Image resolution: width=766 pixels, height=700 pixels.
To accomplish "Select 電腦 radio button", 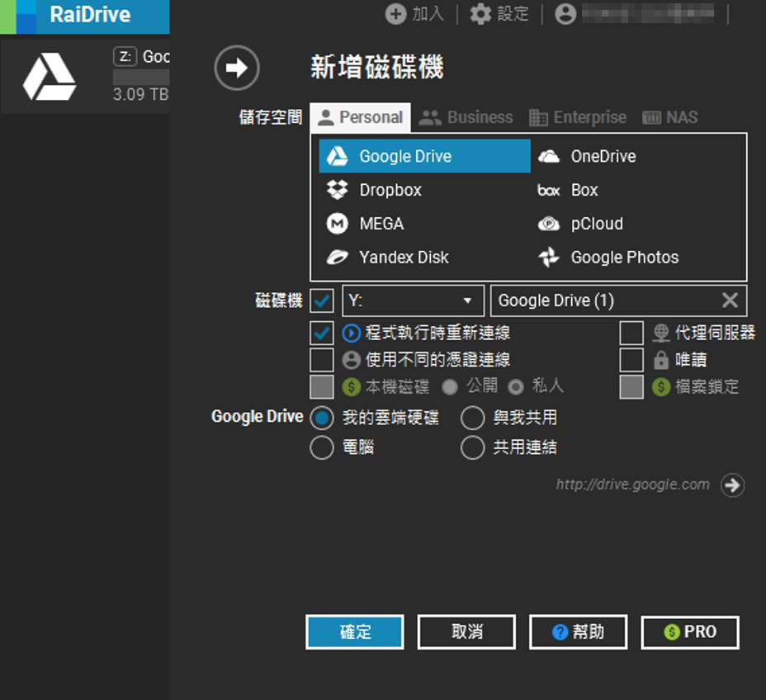I will [x=322, y=447].
